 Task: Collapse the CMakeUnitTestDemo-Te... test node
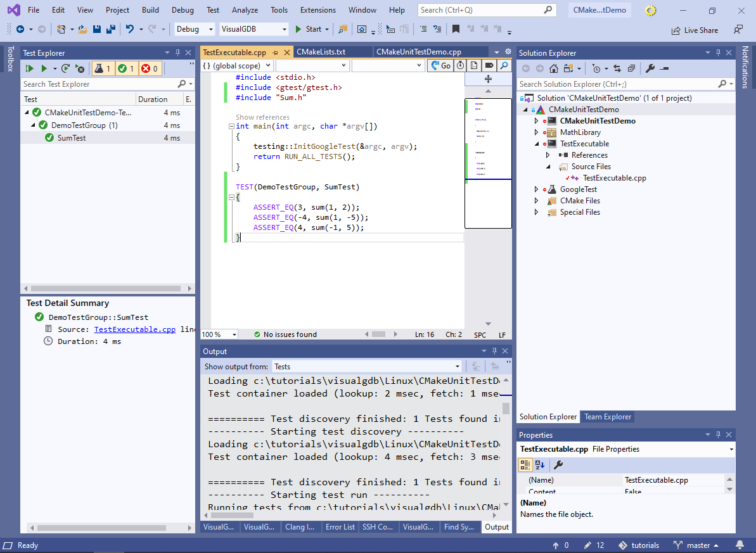click(27, 112)
